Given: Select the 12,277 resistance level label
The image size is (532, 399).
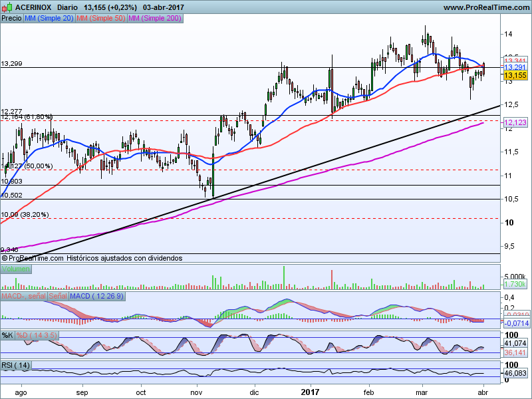Looking at the screenshot, I should 11,112.
